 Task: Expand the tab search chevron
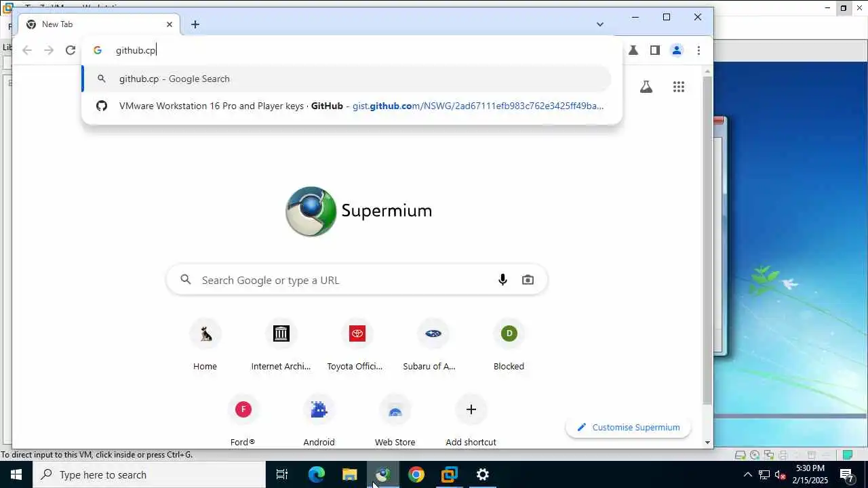click(600, 24)
